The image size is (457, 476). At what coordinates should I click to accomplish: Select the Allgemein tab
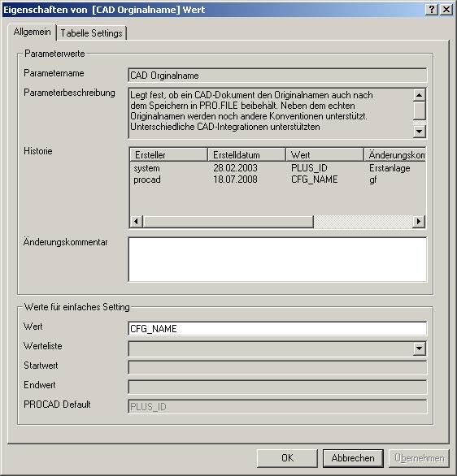33,32
